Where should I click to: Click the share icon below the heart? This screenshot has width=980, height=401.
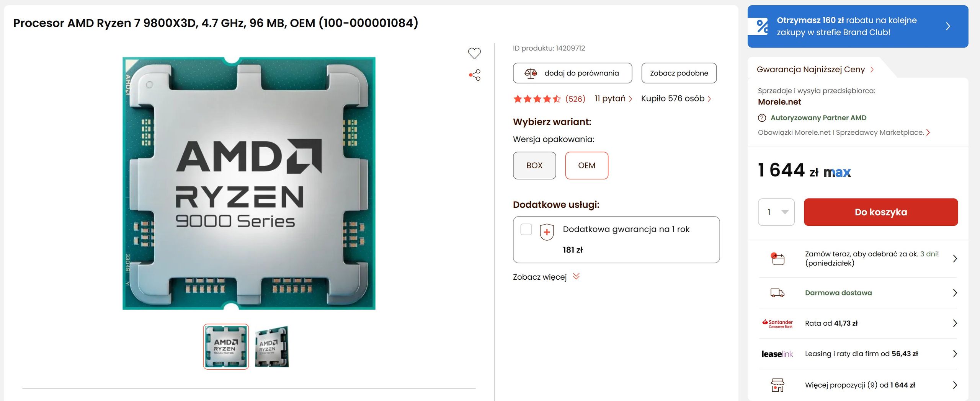click(x=475, y=75)
